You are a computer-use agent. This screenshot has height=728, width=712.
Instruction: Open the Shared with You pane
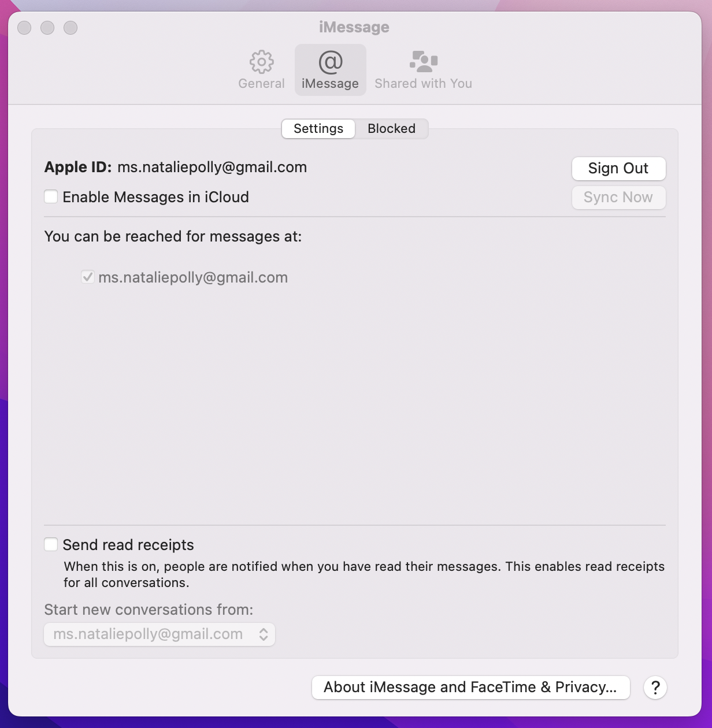click(424, 69)
